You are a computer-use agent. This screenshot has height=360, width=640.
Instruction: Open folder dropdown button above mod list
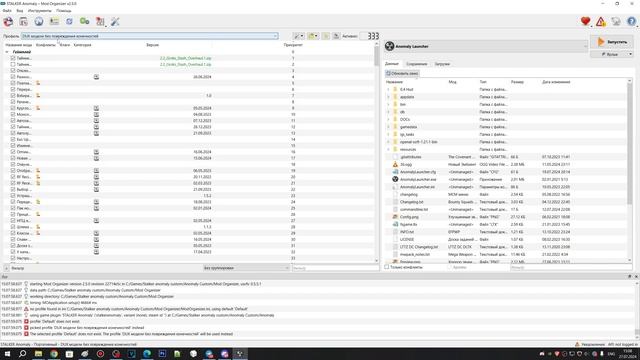[x=313, y=36]
